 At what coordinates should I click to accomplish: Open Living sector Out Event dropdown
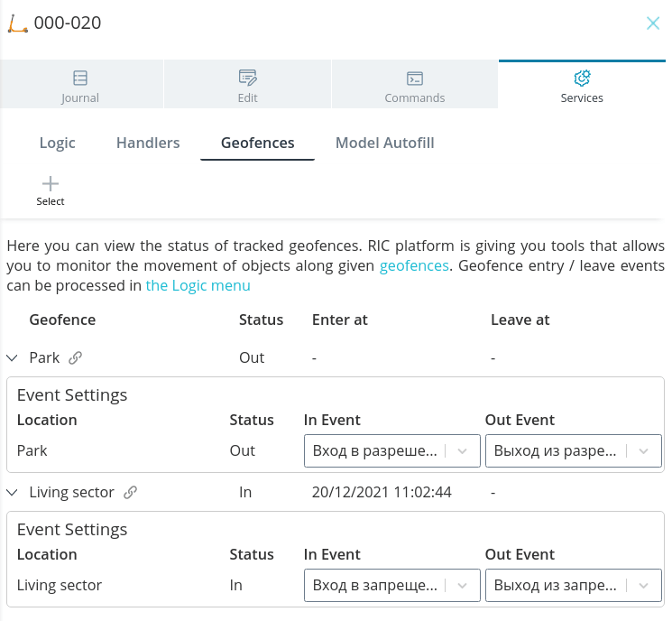[574, 586]
